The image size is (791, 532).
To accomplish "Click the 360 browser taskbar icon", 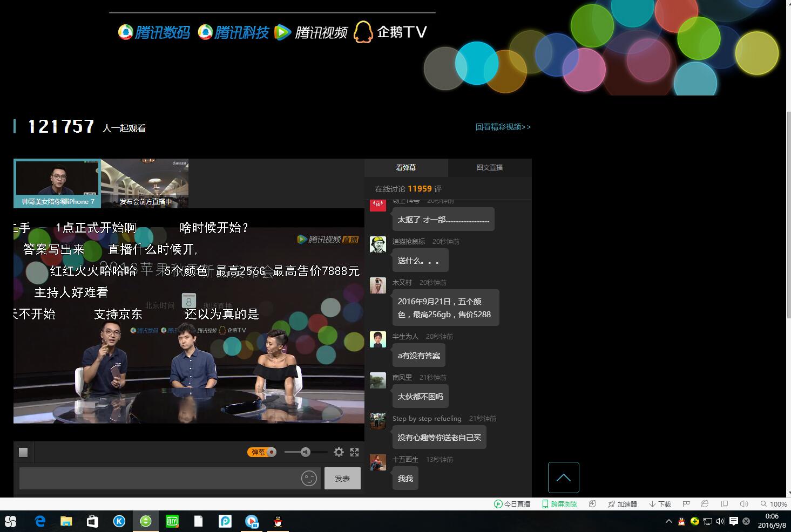I will 145,521.
